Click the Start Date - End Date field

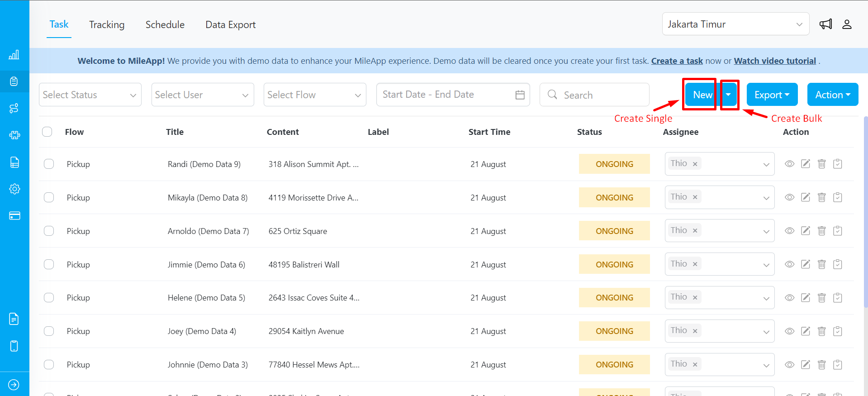coord(453,95)
